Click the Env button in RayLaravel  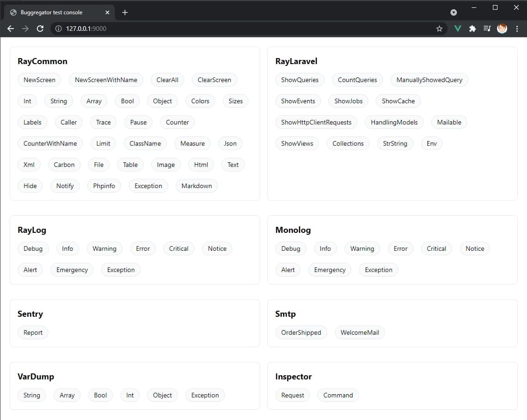tap(432, 143)
